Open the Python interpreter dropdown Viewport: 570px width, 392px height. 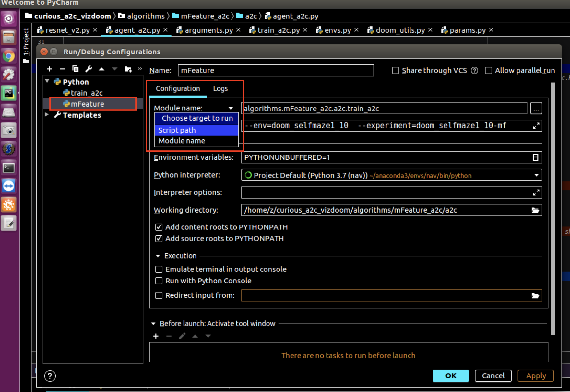point(536,175)
